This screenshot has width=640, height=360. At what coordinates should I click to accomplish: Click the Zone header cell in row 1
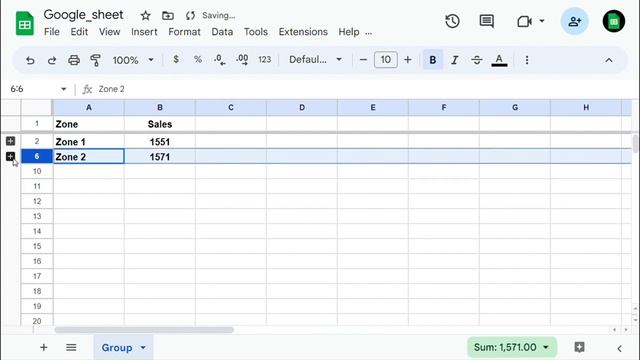click(89, 124)
